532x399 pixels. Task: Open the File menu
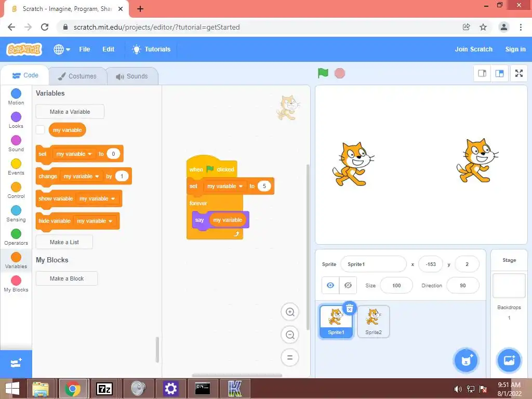(85, 49)
